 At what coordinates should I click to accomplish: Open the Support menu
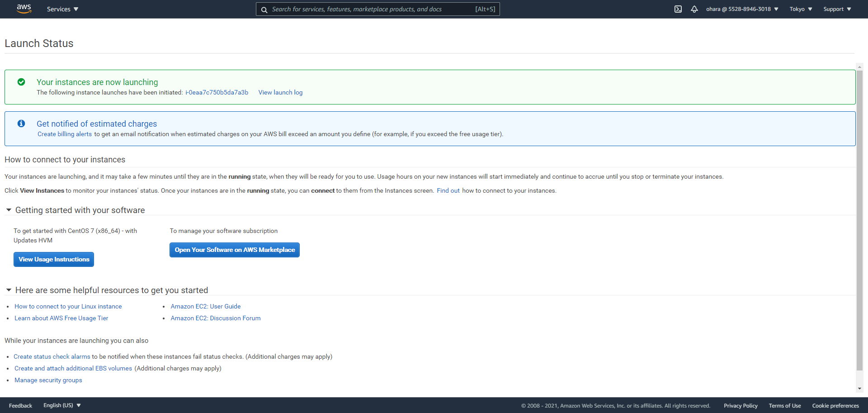tap(837, 9)
